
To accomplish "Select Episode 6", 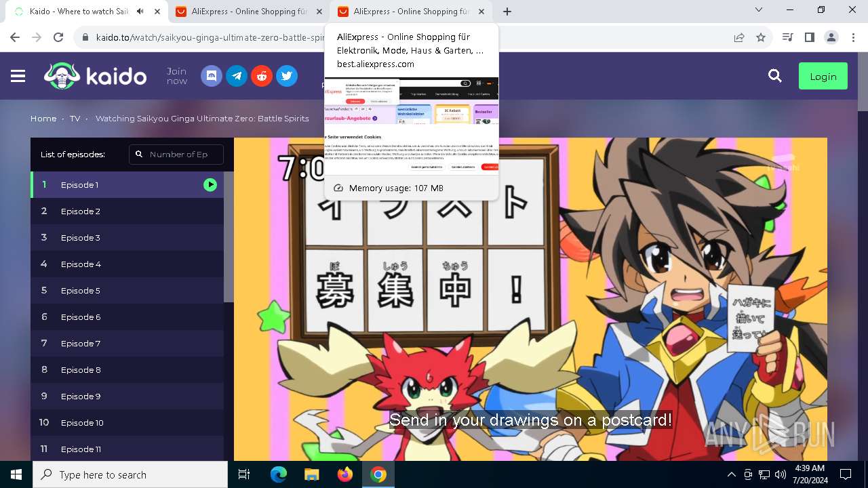I will pos(127,317).
